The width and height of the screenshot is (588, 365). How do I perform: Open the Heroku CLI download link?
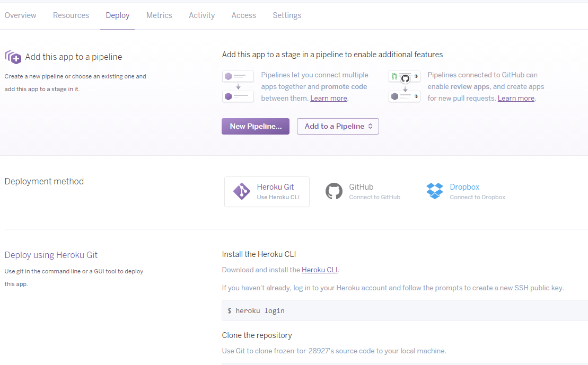(x=320, y=270)
